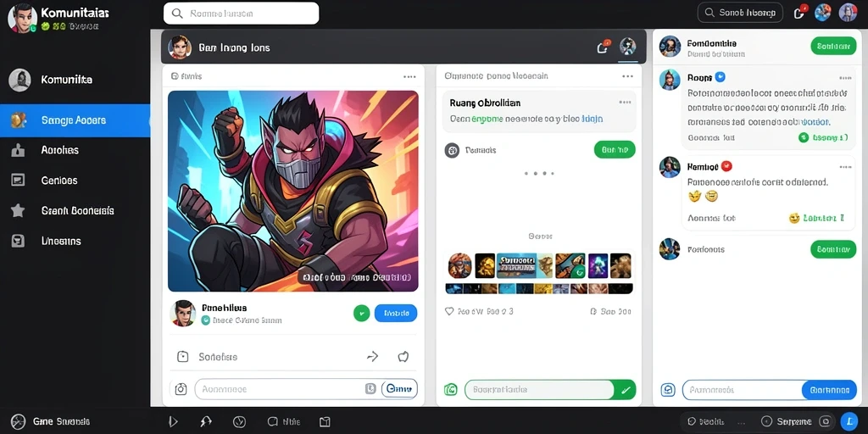
Task: Click the blue button under the ninja artwork
Action: (x=396, y=314)
